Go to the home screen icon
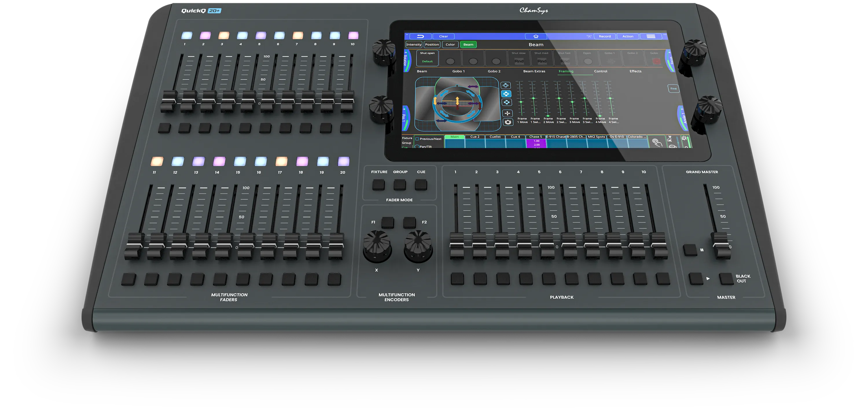The image size is (868, 418). tap(536, 36)
